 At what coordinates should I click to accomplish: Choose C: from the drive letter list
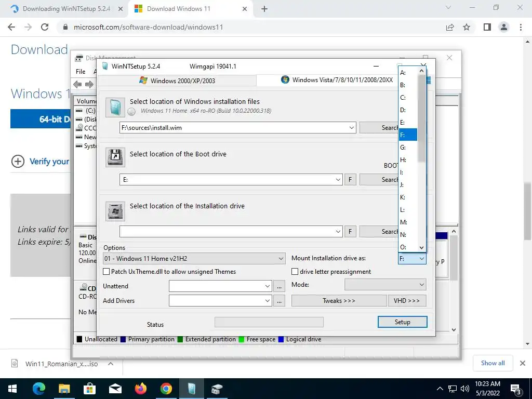click(408, 98)
